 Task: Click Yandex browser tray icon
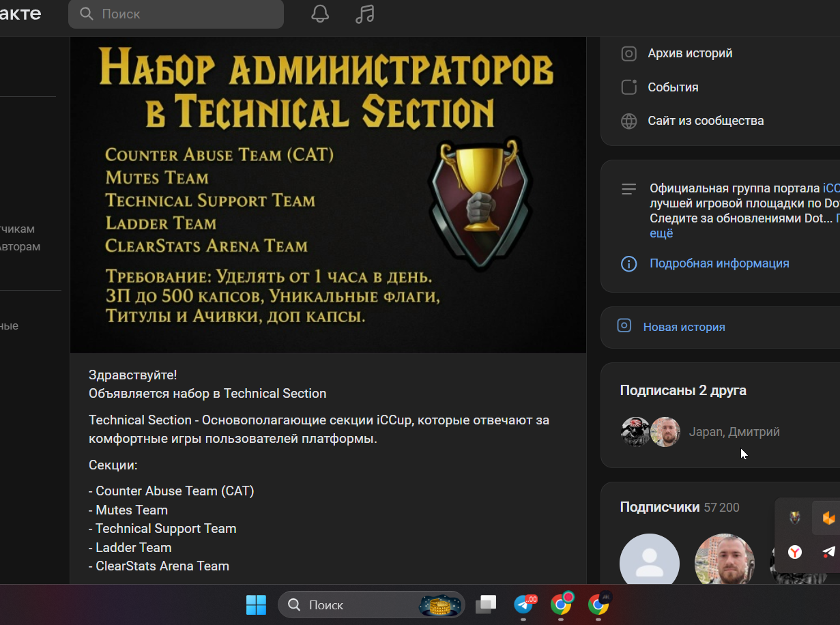tap(795, 552)
